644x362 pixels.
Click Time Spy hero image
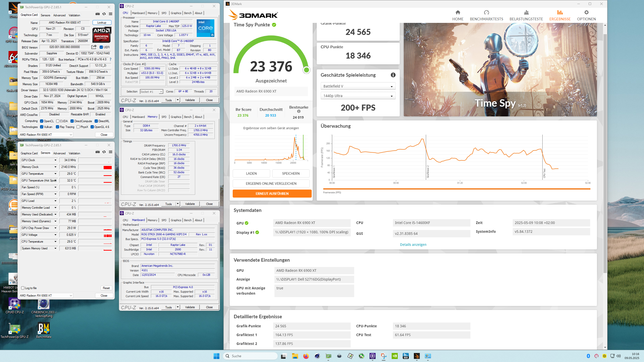(x=500, y=69)
